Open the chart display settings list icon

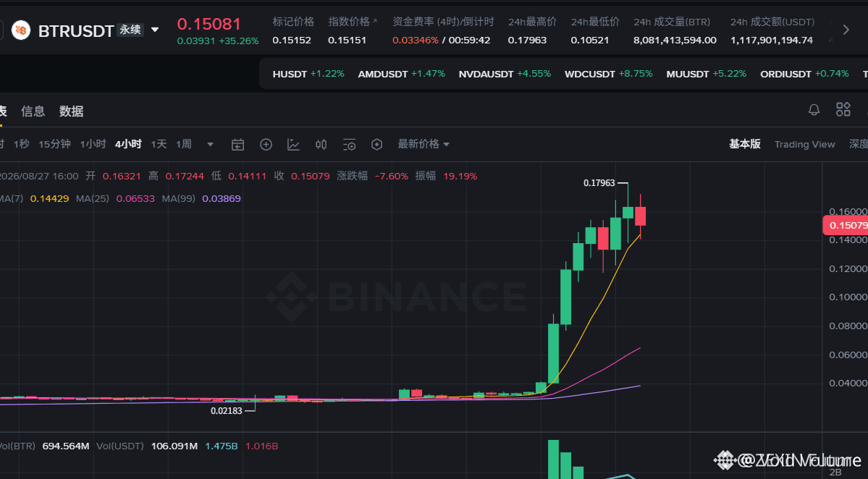[x=350, y=145]
